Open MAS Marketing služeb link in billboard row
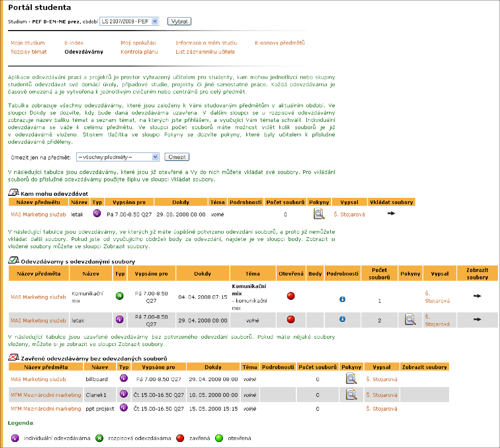The width and height of the screenshot is (500, 448). [38, 379]
